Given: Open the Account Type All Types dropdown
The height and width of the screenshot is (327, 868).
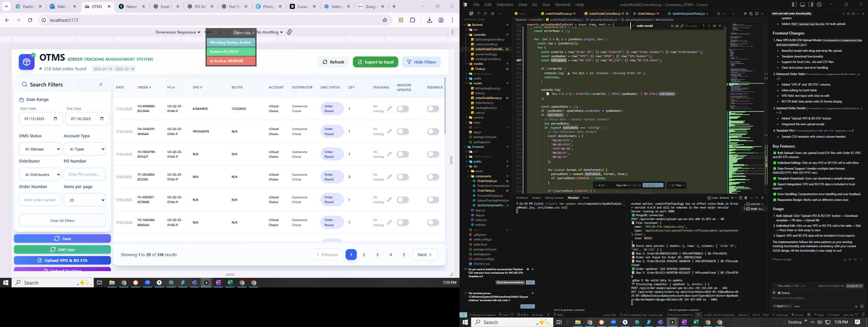Looking at the screenshot, I should pos(85,149).
